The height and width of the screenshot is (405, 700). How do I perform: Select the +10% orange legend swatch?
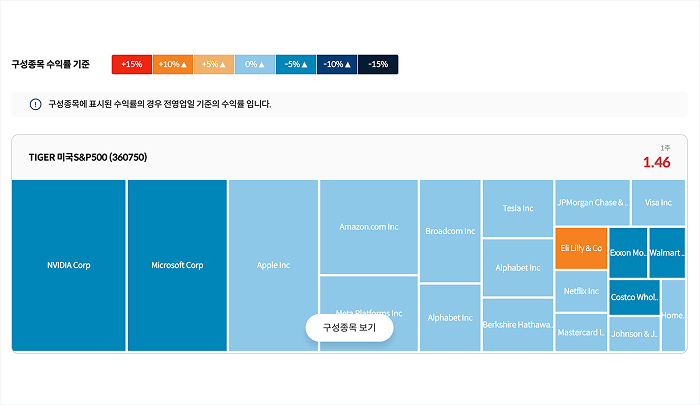coord(173,64)
